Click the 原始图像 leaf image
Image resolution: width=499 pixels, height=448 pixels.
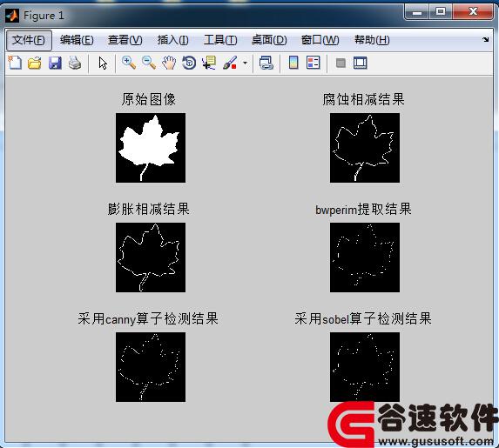point(151,148)
